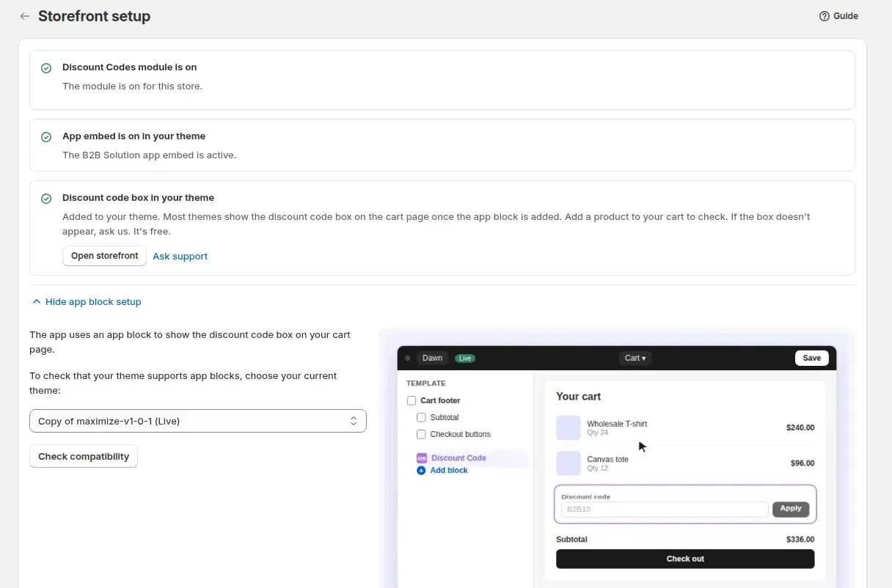Click the black Check out button in preview
Image resolution: width=892 pixels, height=588 pixels.
pos(685,559)
